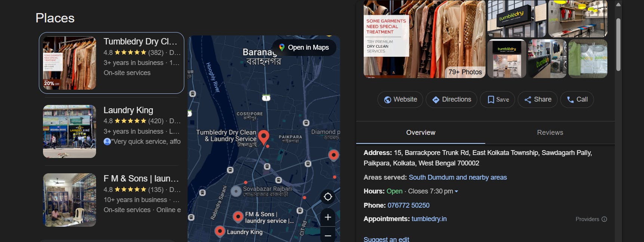Click the Tumbledry red map pin

pyautogui.click(x=264, y=137)
